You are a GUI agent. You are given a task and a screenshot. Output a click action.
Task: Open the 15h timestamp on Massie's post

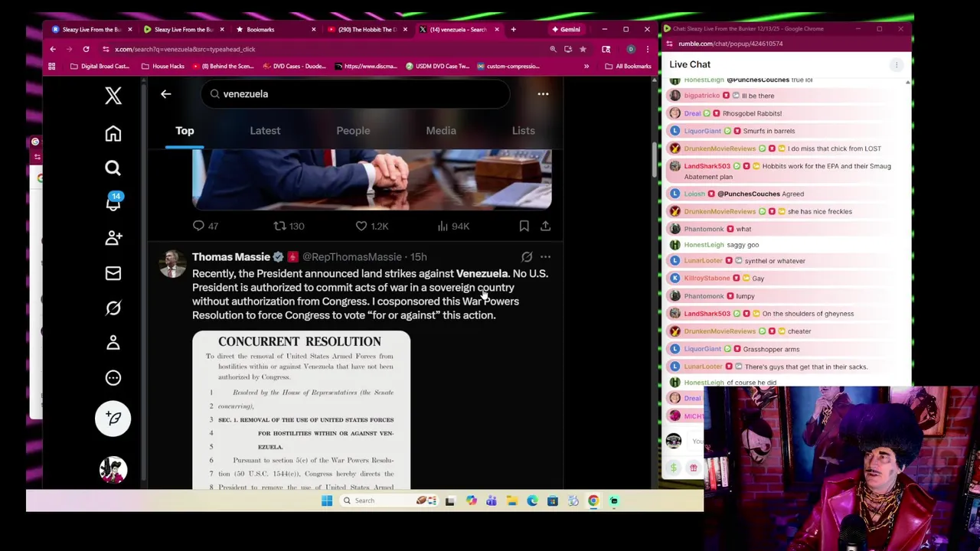(419, 256)
